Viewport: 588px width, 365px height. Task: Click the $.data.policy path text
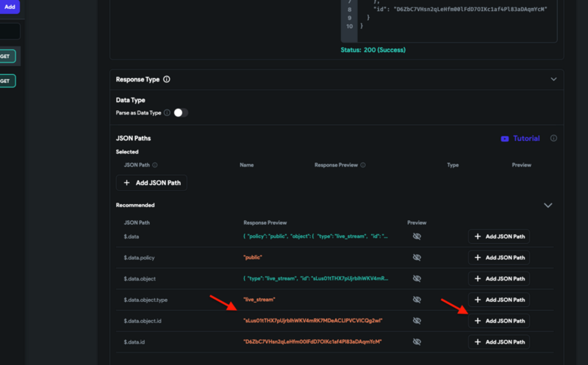click(x=139, y=258)
